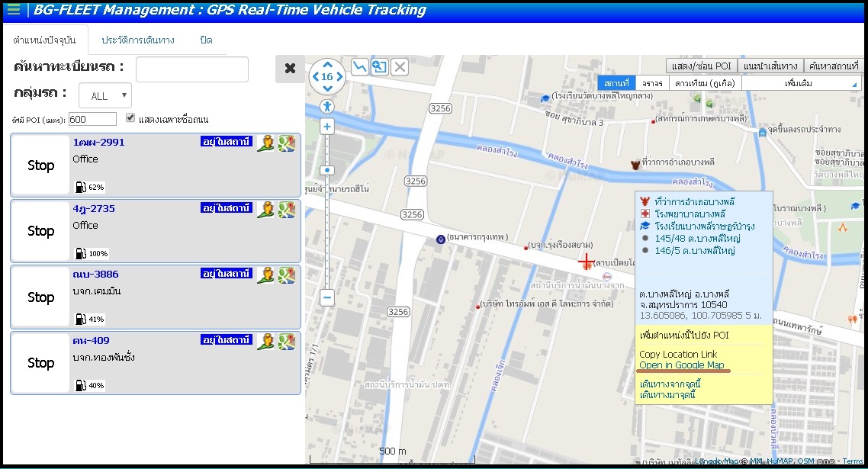The width and height of the screenshot is (868, 469).
Task: Activate the pegman street view control
Action: pyautogui.click(x=327, y=107)
